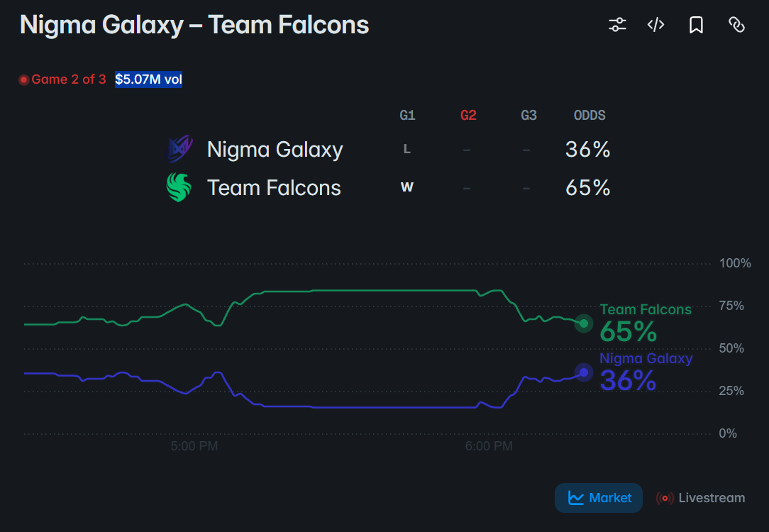Open the chart settings sliders icon
This screenshot has height=532, width=769.
click(617, 25)
